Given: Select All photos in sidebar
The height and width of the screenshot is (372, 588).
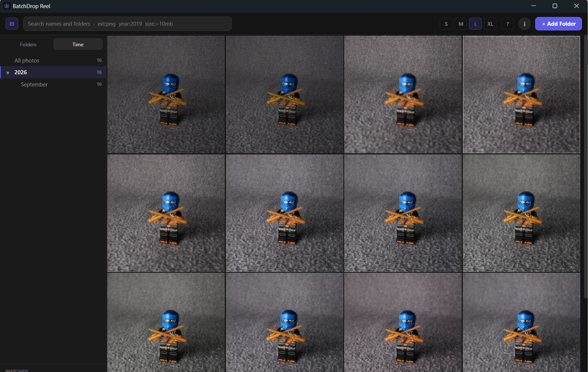Looking at the screenshot, I should (x=53, y=60).
